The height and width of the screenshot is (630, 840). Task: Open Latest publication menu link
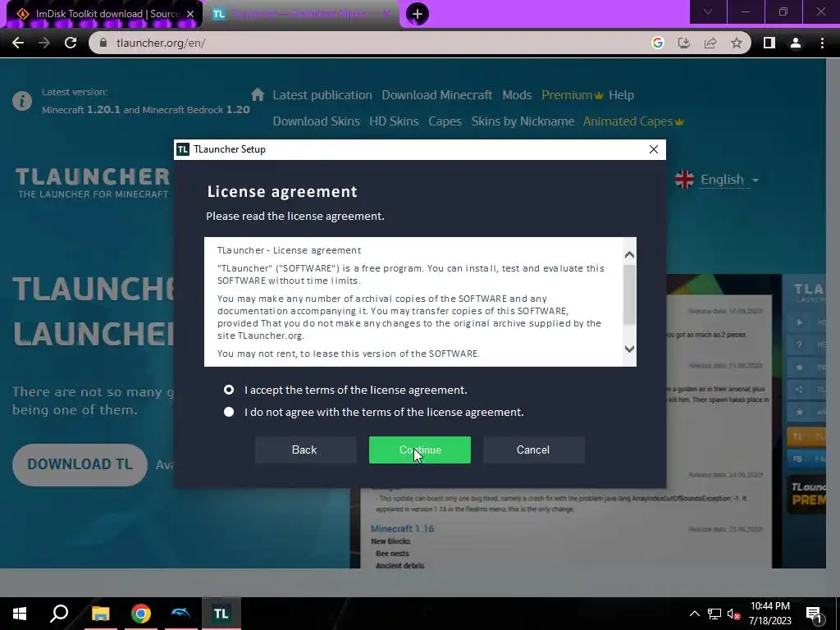pyautogui.click(x=322, y=95)
